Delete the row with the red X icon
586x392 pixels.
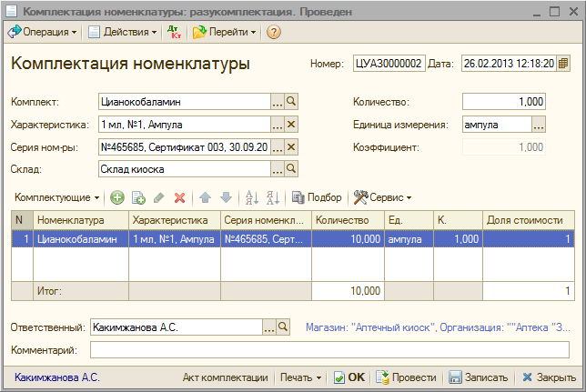pos(180,196)
